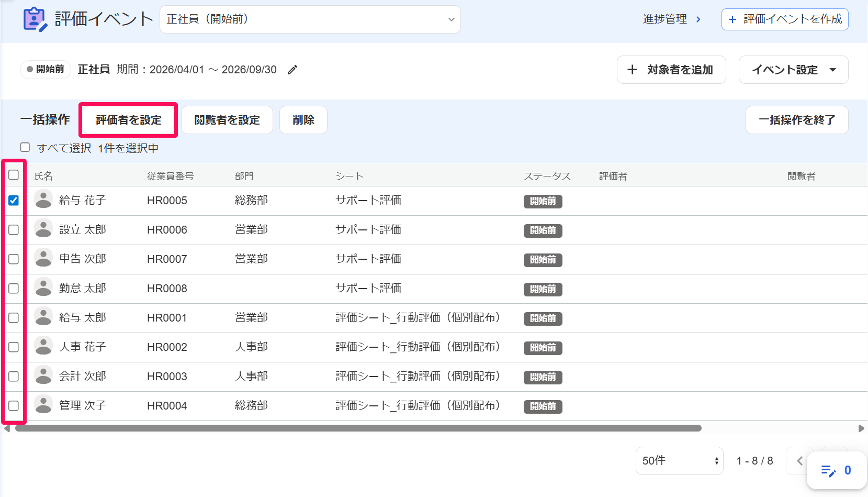
Task: Toggle the header checkbox next to 氏名
Action: coord(14,175)
